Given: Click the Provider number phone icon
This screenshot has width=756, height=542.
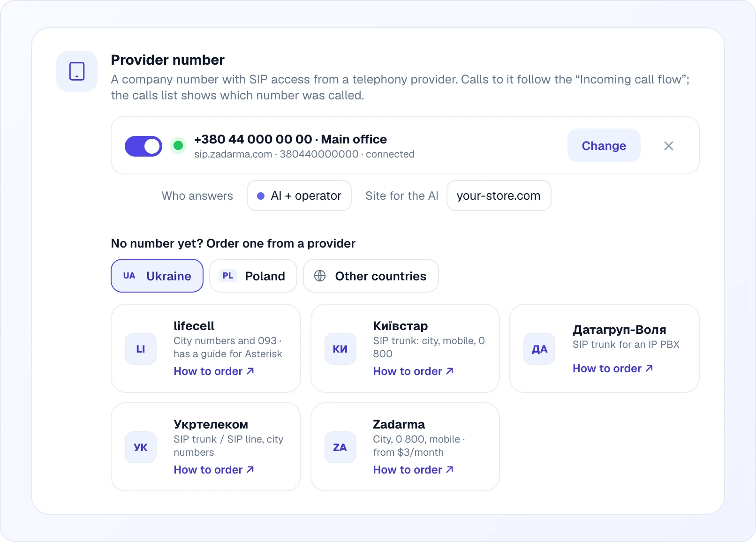Looking at the screenshot, I should [77, 71].
